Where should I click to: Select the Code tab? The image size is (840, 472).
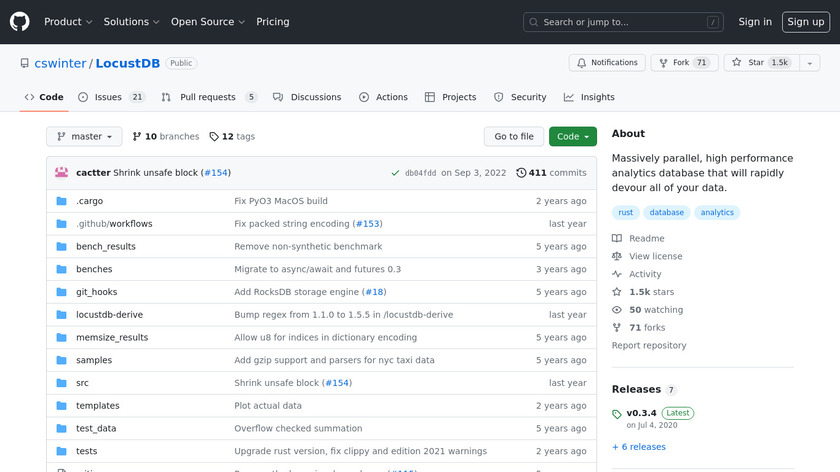tap(44, 97)
